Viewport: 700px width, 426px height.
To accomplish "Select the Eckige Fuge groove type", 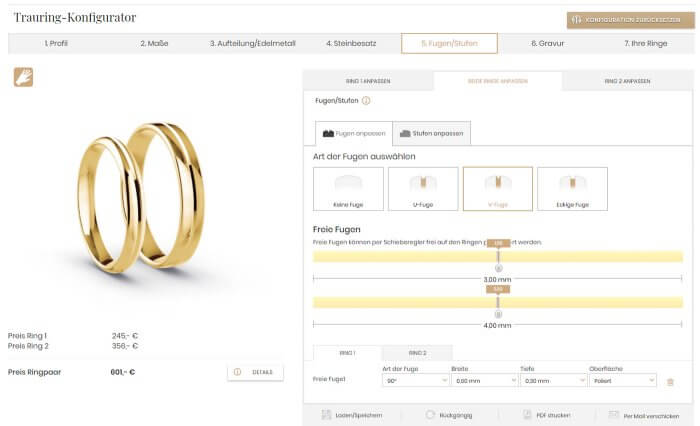I will coord(572,189).
